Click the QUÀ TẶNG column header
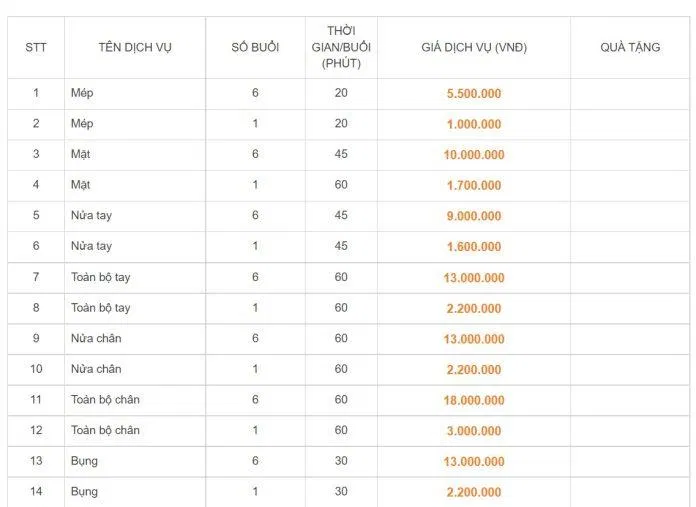This screenshot has height=507, width=696. tap(630, 47)
